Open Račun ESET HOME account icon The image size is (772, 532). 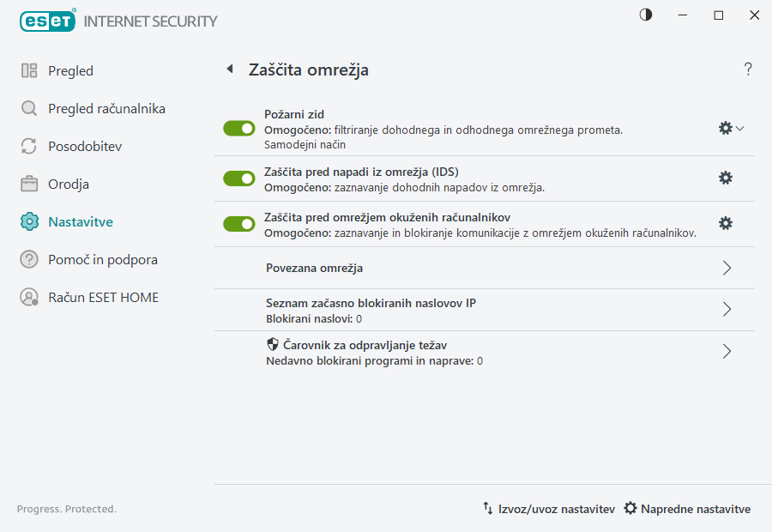pos(28,297)
